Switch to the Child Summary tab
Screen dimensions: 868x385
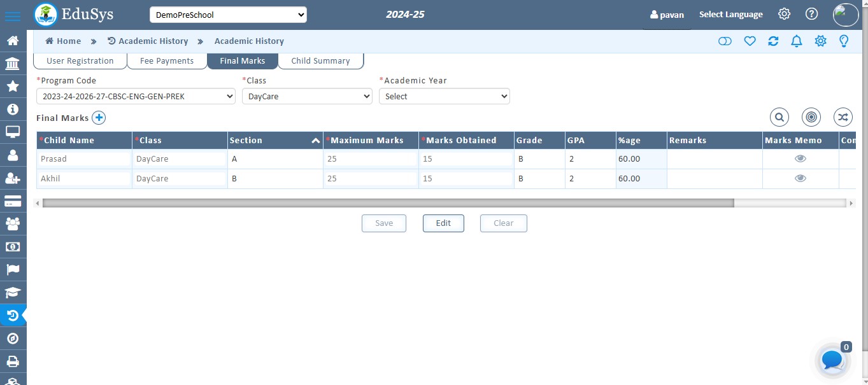(x=320, y=61)
